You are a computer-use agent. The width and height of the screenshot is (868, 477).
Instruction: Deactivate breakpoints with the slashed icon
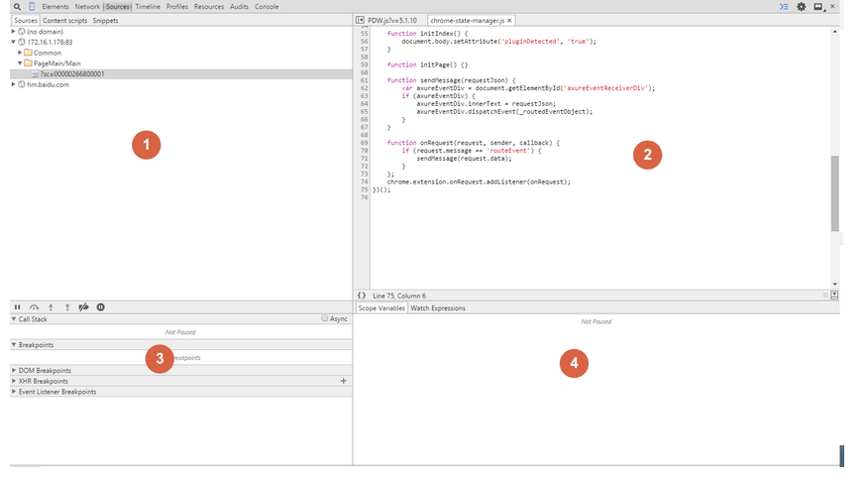83,306
